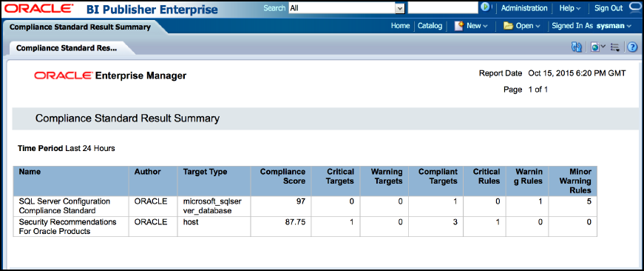Go to the Home link
644x271 pixels.
(400, 25)
